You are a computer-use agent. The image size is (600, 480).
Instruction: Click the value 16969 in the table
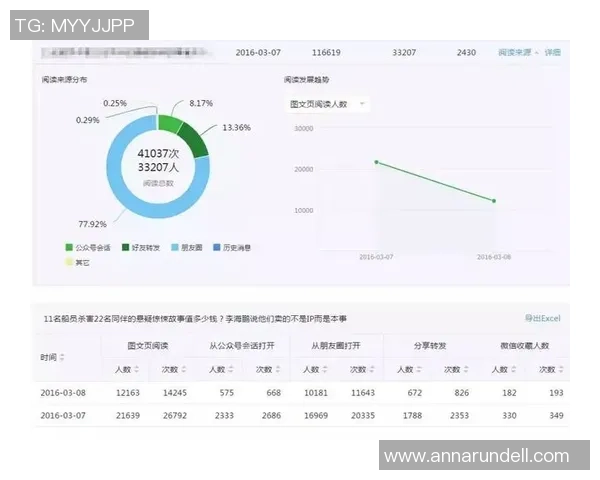[x=316, y=415]
